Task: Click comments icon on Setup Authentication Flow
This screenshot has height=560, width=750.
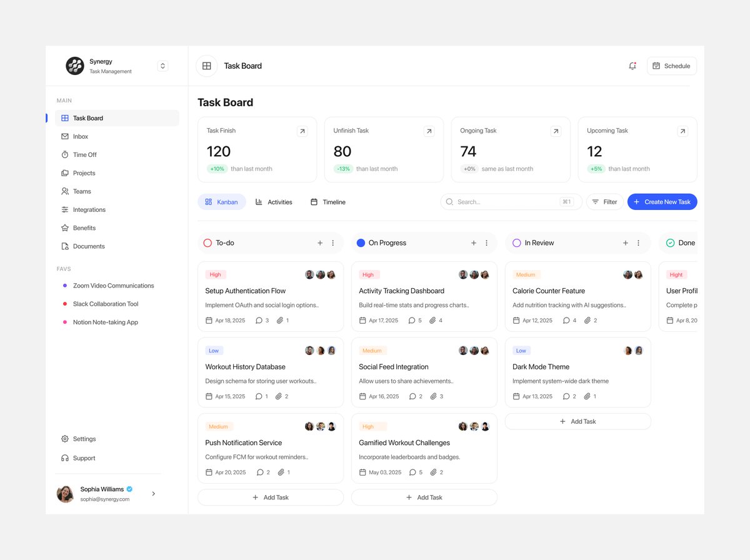Action: click(259, 321)
